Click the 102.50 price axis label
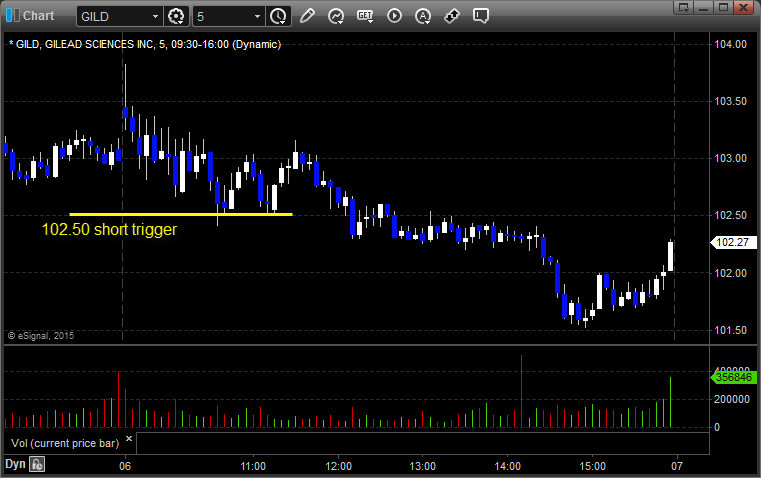The image size is (761, 478). pos(730,215)
